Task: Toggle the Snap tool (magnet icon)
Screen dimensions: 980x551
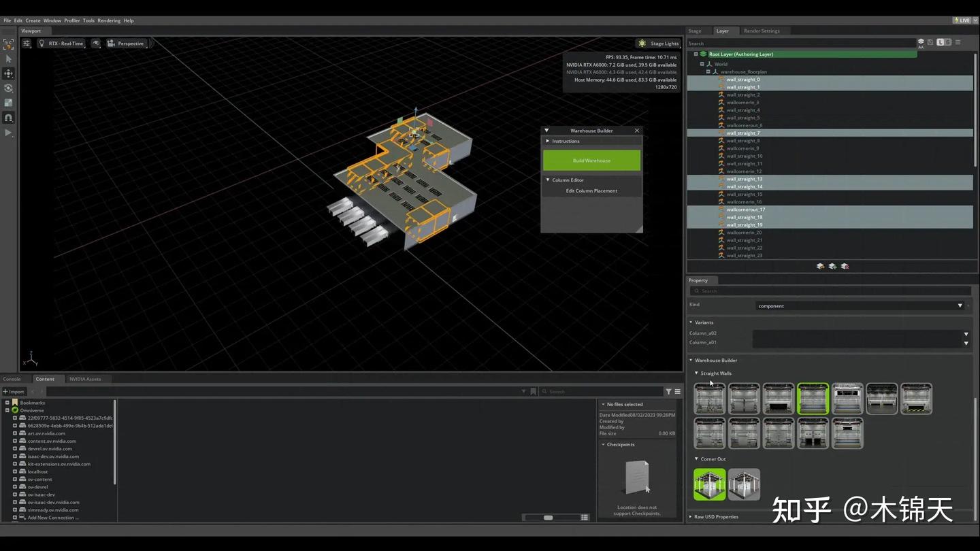Action: 9,116
